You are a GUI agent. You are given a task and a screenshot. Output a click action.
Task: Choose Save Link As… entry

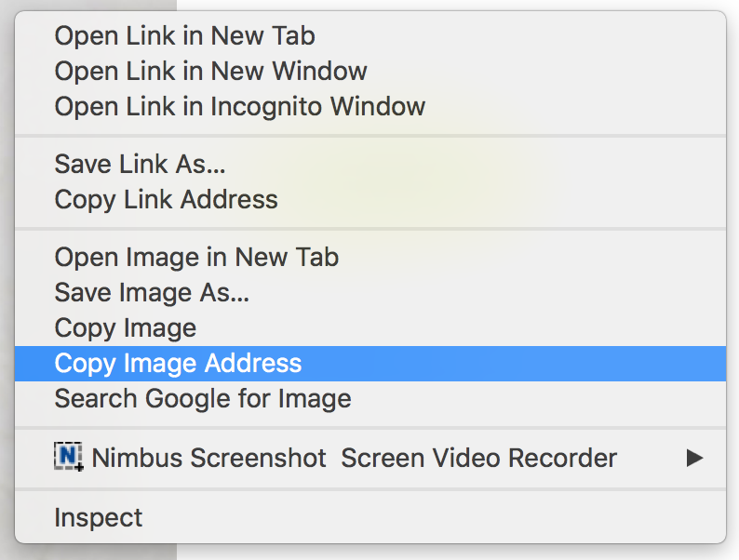(x=370, y=164)
